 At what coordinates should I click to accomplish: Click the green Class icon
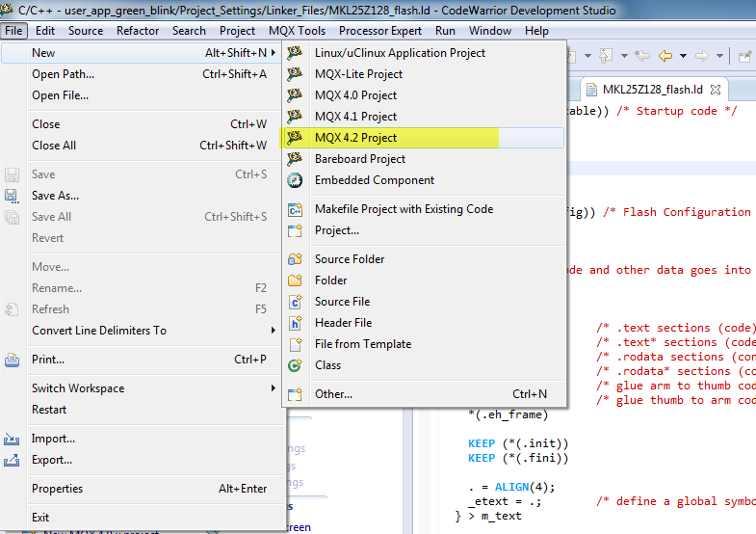295,365
